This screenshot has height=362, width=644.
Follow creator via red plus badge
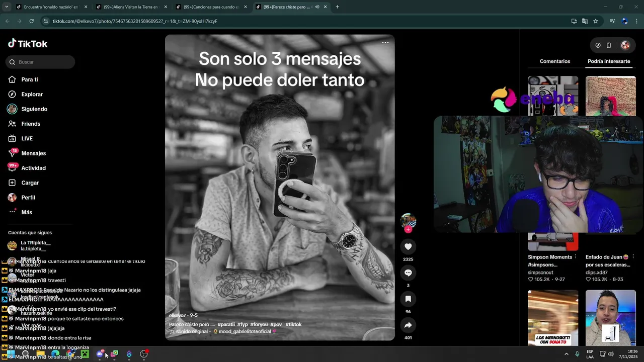coord(408,229)
